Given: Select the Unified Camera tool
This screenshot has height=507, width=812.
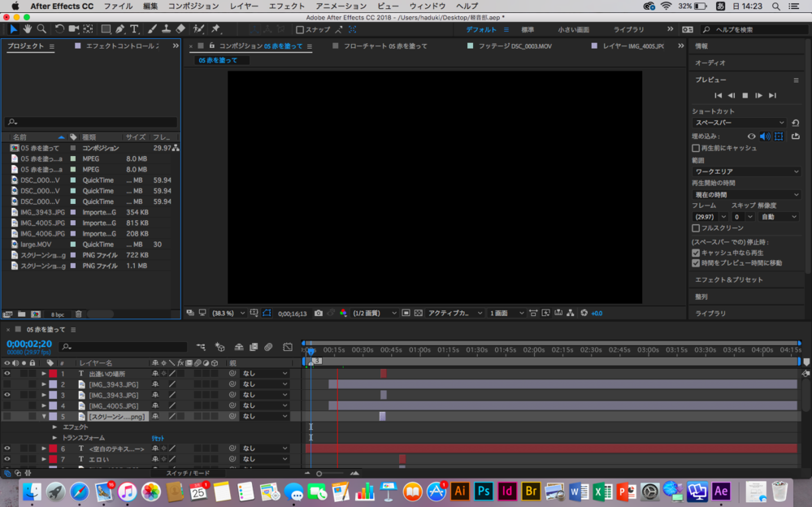Looking at the screenshot, I should [74, 29].
